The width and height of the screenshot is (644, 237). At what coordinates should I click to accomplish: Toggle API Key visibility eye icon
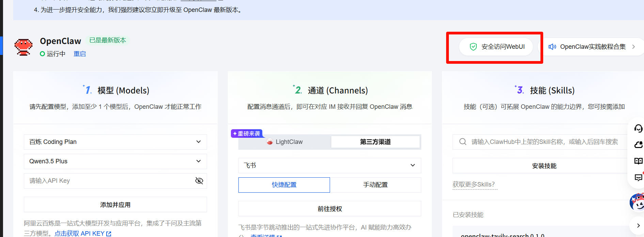(199, 181)
